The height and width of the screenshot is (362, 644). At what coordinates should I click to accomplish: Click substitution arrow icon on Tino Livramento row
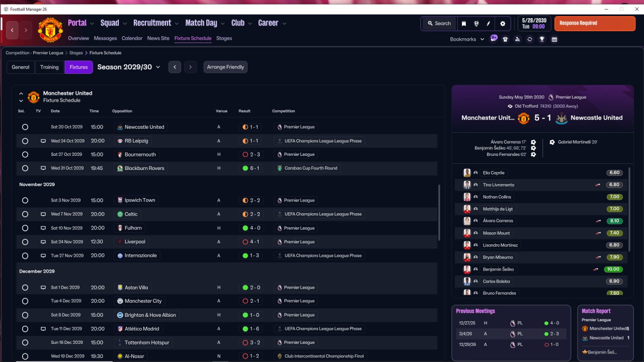point(598,185)
